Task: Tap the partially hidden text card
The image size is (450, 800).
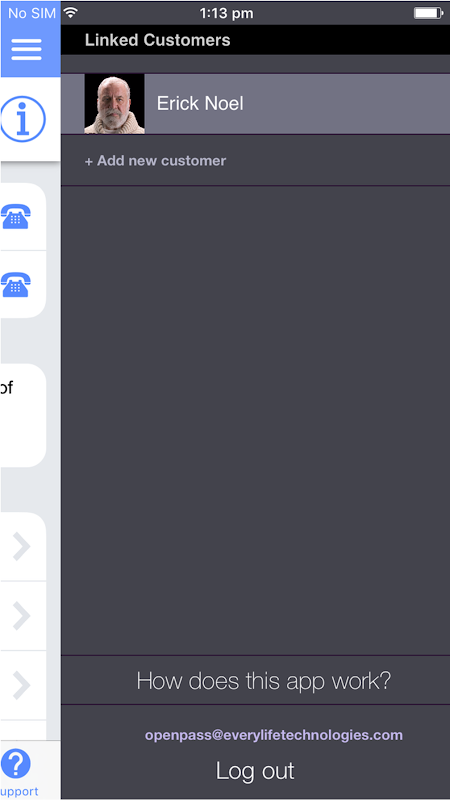Action: point(23,415)
